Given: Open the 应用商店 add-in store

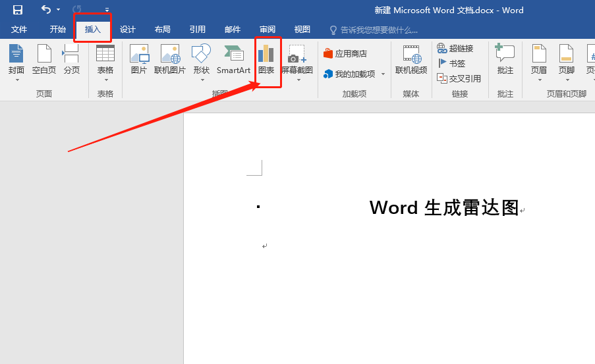Looking at the screenshot, I should click(345, 53).
